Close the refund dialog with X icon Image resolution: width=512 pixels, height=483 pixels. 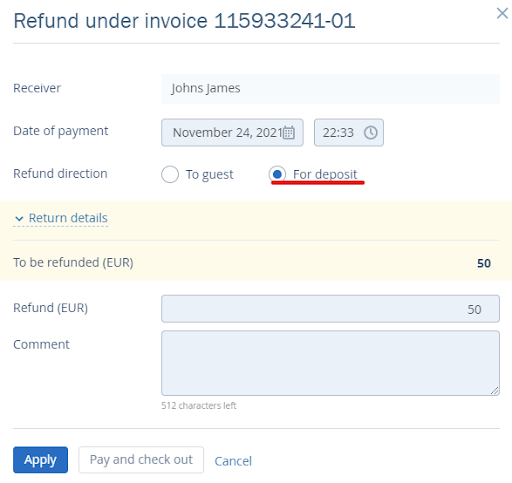pos(502,14)
